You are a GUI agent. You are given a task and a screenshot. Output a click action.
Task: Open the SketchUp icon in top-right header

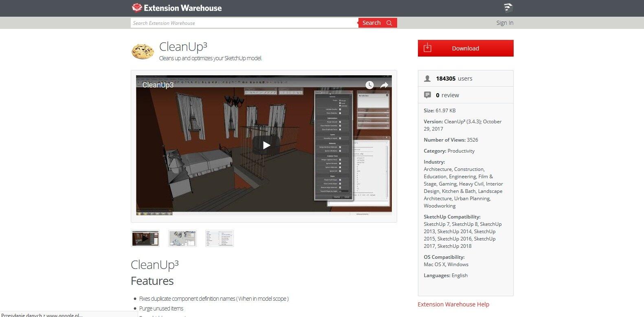[508, 8]
